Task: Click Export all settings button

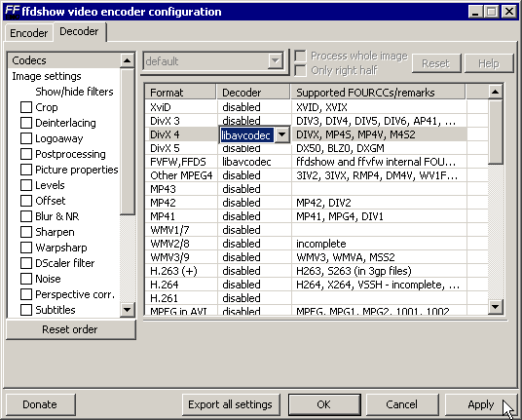Action: 231,404
